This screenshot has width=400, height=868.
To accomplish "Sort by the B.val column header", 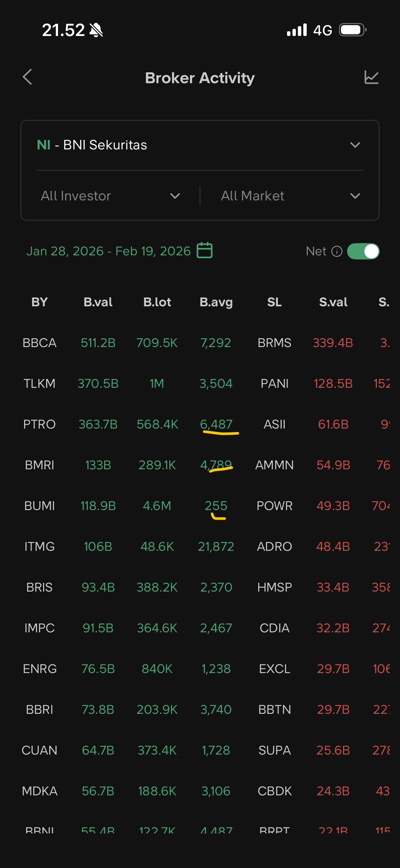I will (98, 302).
